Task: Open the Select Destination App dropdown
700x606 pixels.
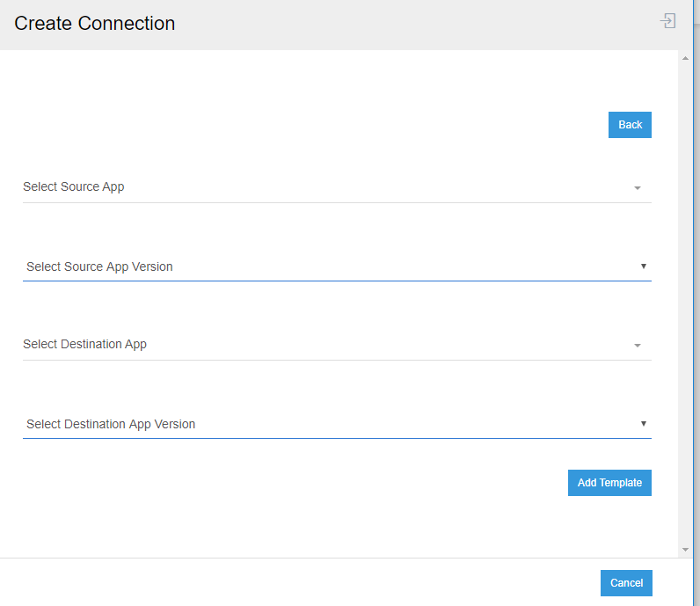Action: pyautogui.click(x=336, y=345)
